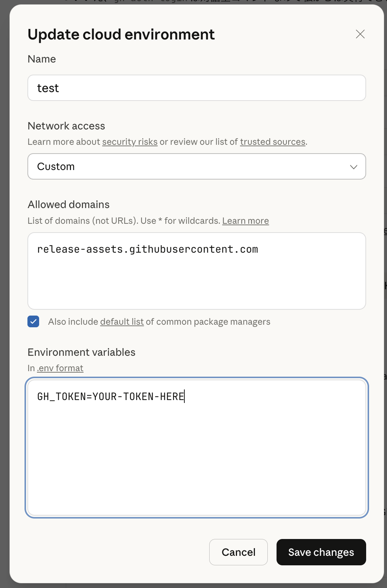Click the Update cloud environment heading
The image size is (387, 588).
click(x=121, y=34)
